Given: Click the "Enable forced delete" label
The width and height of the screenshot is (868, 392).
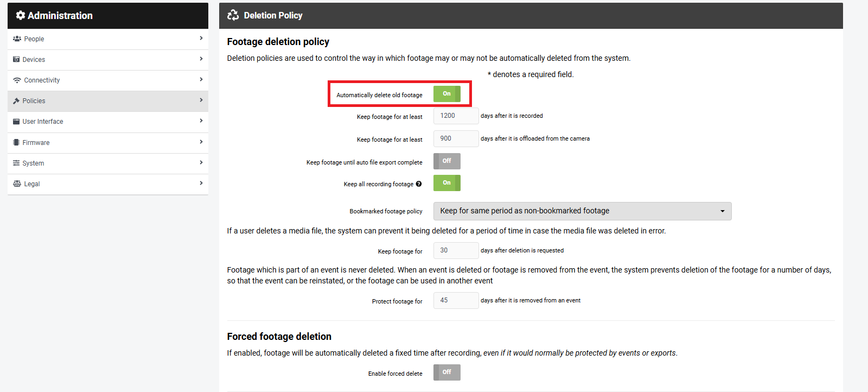Looking at the screenshot, I should (x=395, y=374).
